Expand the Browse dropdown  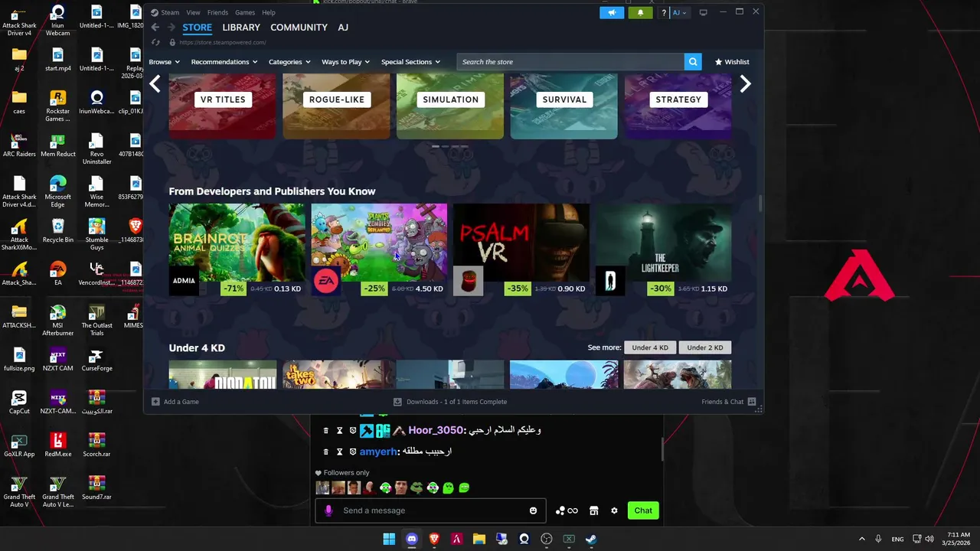[164, 62]
